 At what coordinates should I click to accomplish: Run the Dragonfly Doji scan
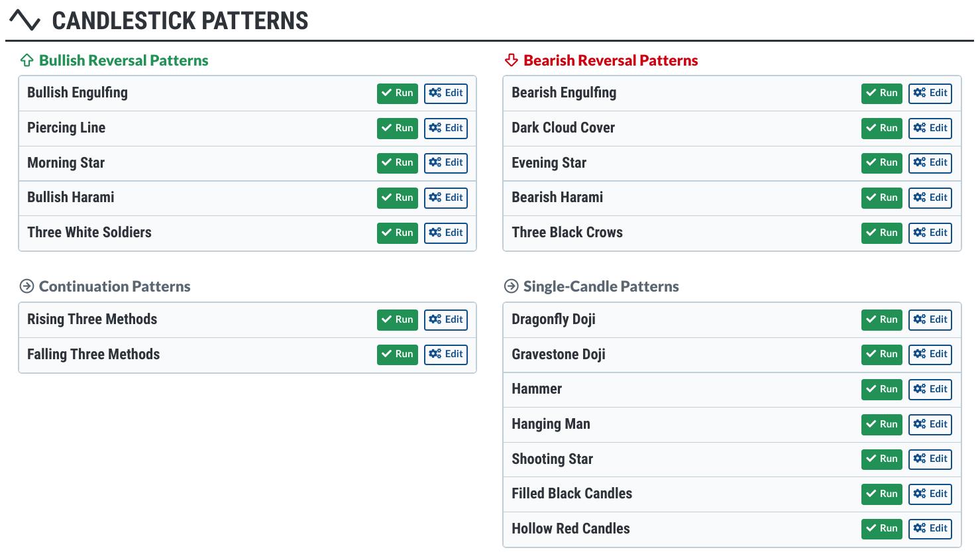coord(881,319)
